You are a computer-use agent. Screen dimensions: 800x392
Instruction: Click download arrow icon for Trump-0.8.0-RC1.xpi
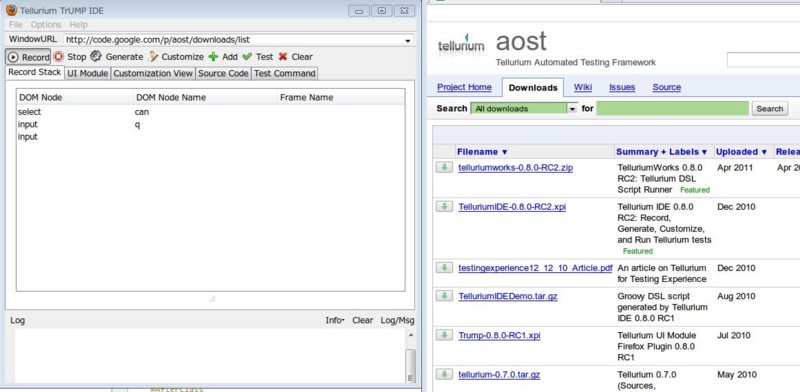(444, 335)
